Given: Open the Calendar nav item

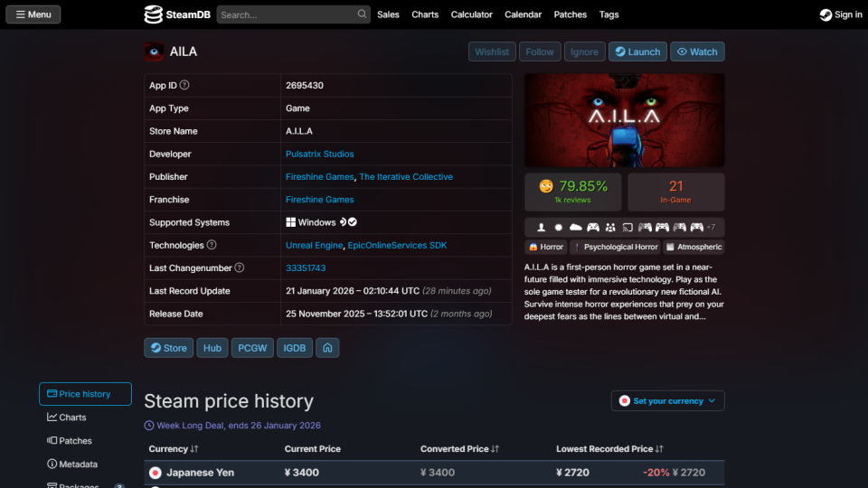Looking at the screenshot, I should coord(524,14).
